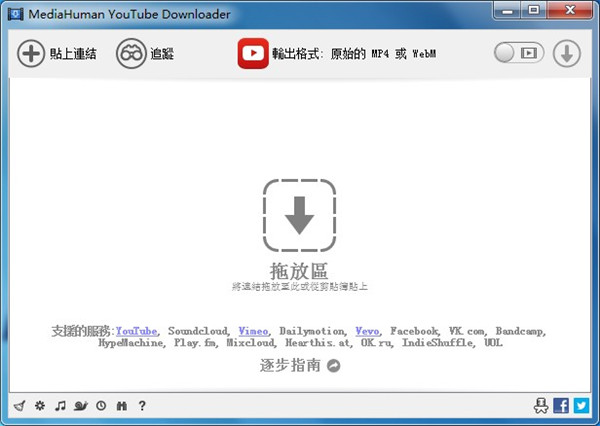Open the 逐步指南 step-by-step guide
The width and height of the screenshot is (600, 426).
coord(290,366)
